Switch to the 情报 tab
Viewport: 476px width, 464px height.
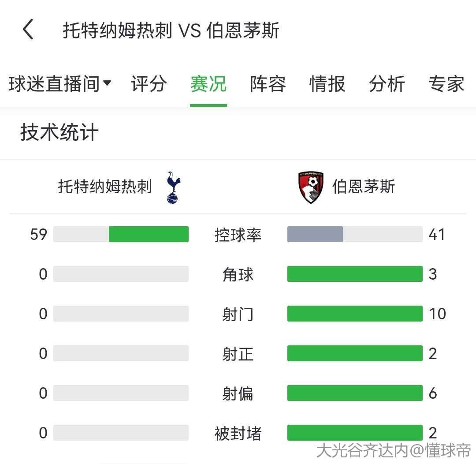coord(327,83)
